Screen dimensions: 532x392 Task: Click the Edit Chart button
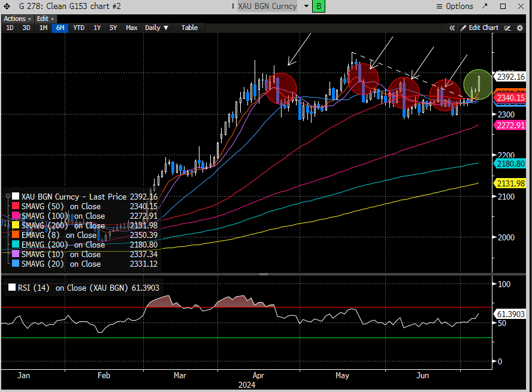tap(479, 28)
